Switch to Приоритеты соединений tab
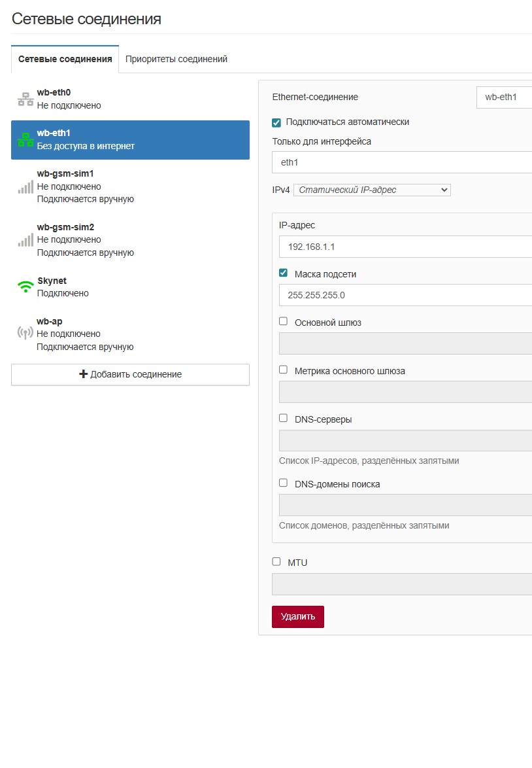The image size is (532, 768). [x=176, y=59]
